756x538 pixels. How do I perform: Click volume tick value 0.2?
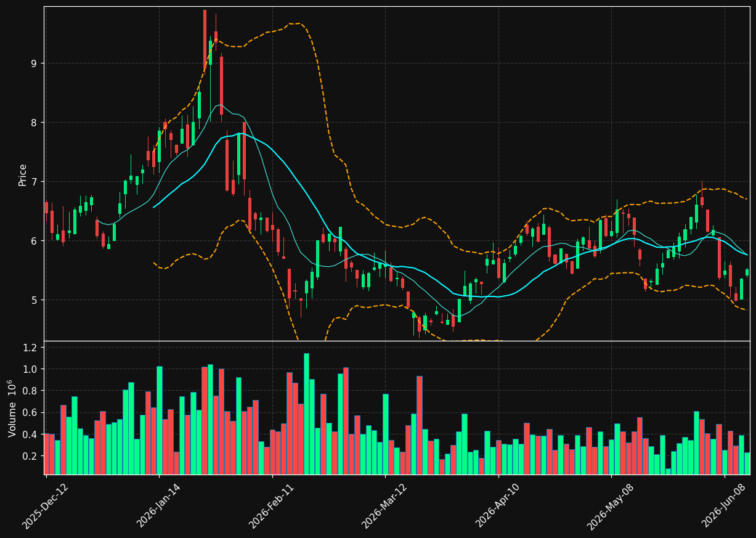pos(31,456)
